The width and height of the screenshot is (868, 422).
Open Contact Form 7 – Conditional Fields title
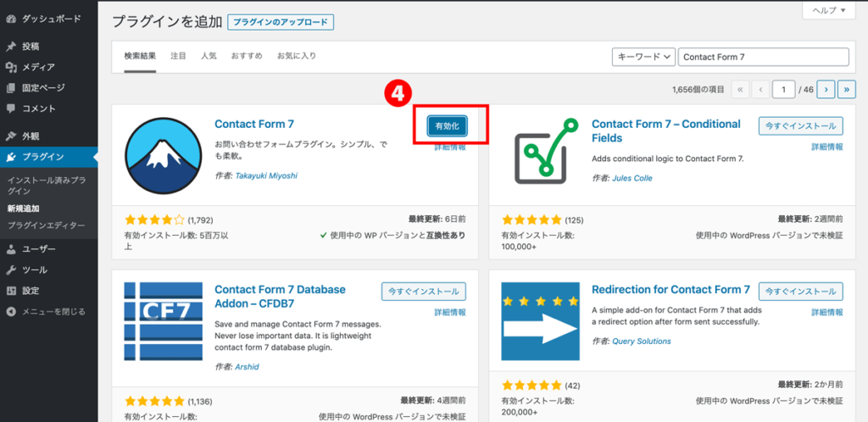point(666,131)
